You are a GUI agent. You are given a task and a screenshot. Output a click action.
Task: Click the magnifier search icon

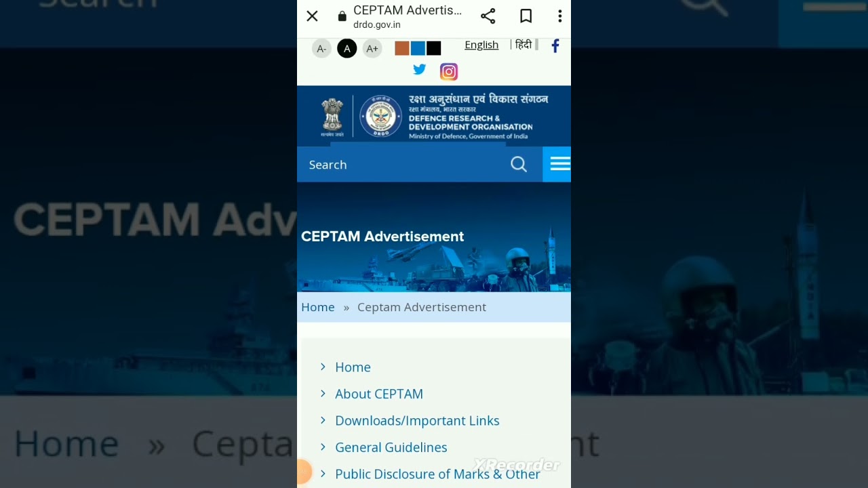pyautogui.click(x=519, y=165)
